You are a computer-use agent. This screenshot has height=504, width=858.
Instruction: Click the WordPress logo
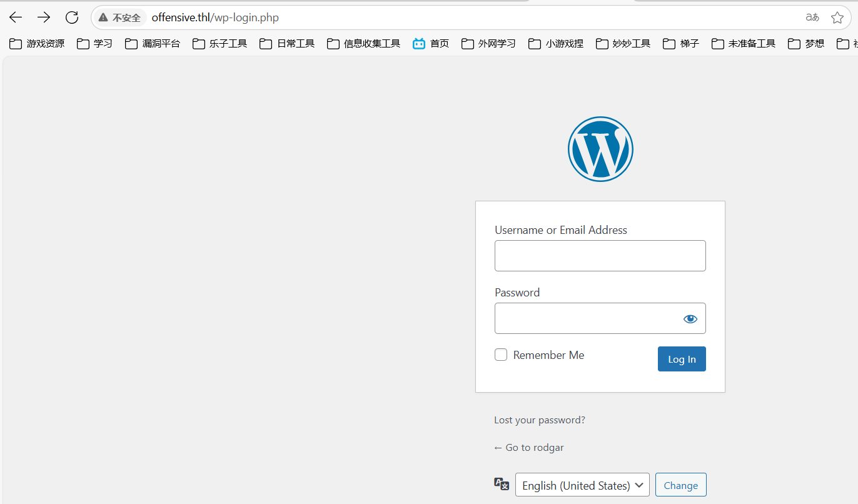pyautogui.click(x=600, y=149)
